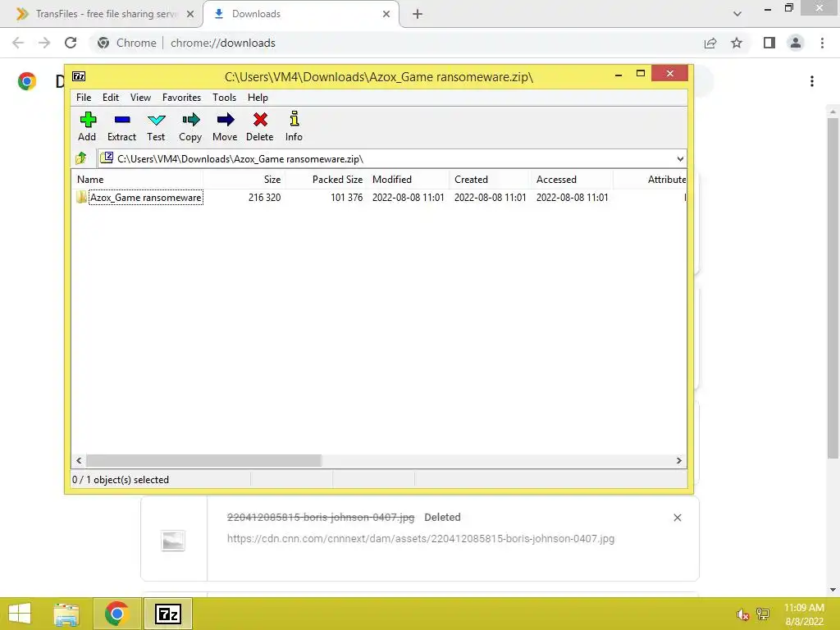Image resolution: width=840 pixels, height=630 pixels.
Task: Open the Help menu
Action: [x=258, y=98]
